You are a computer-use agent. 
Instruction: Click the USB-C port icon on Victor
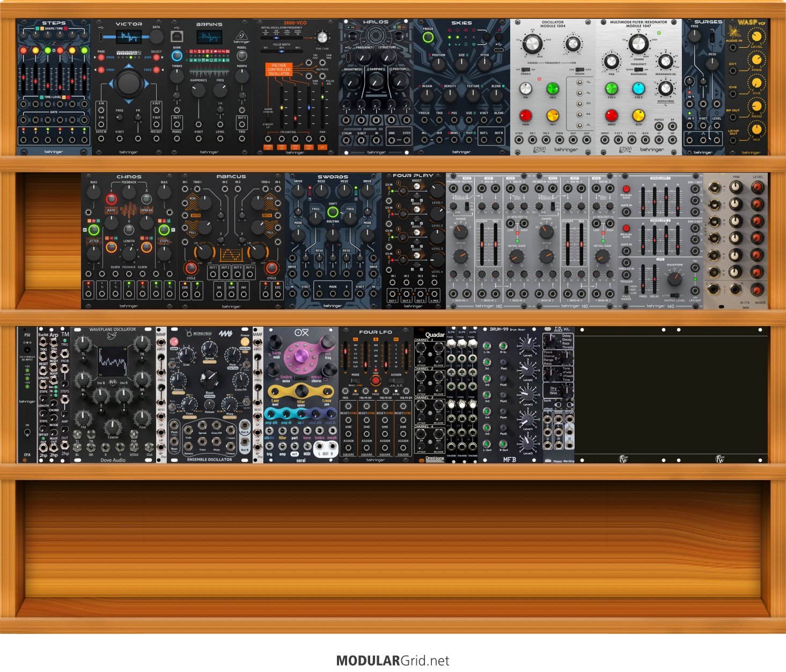(x=101, y=36)
